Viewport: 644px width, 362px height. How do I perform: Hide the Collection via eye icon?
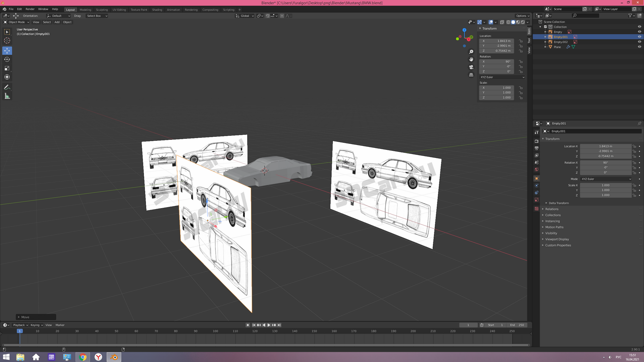click(x=639, y=27)
